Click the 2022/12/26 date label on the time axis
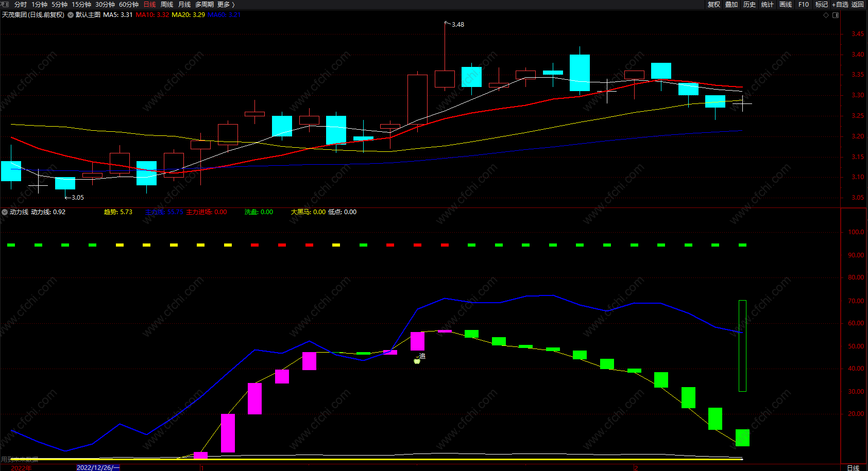The width and height of the screenshot is (868, 471). point(98,467)
